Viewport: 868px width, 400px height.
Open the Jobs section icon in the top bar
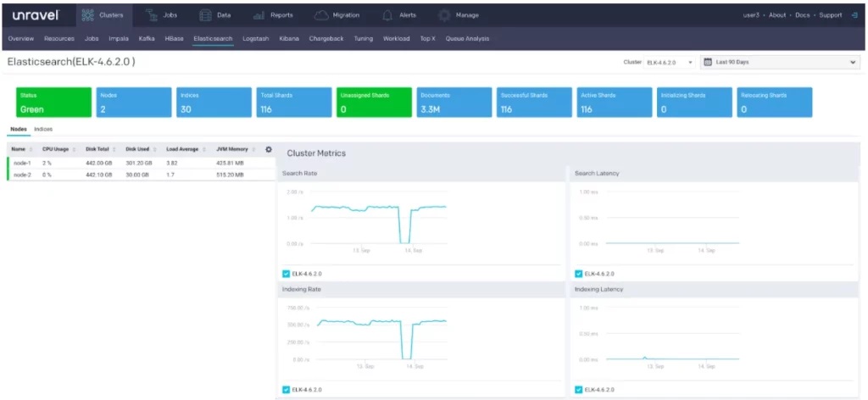point(150,15)
